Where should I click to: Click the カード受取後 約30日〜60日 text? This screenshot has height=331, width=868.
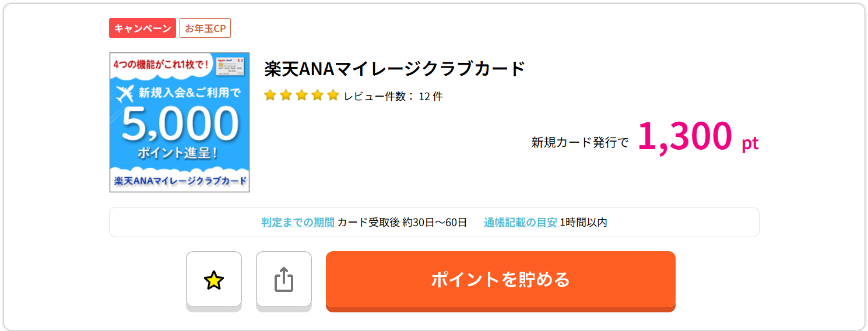tap(402, 222)
